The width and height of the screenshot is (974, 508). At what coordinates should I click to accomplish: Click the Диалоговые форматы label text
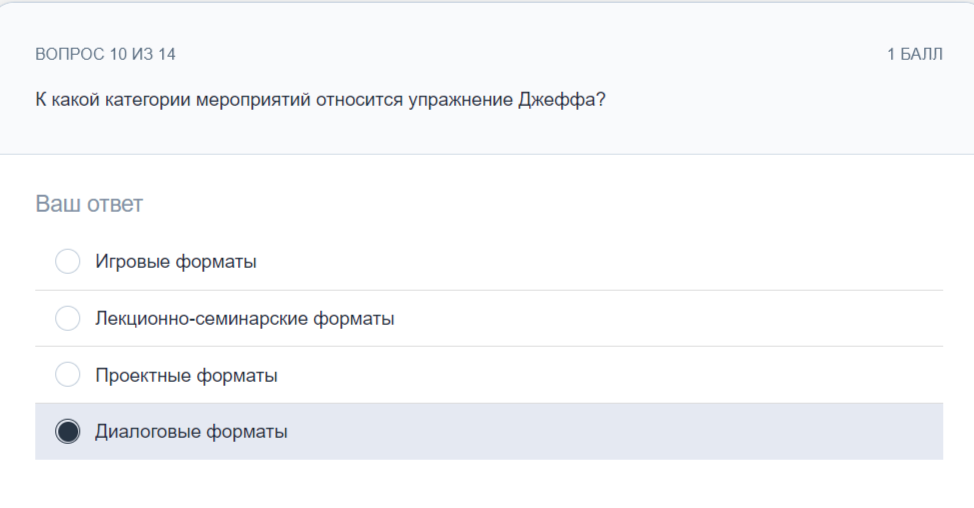click(191, 432)
